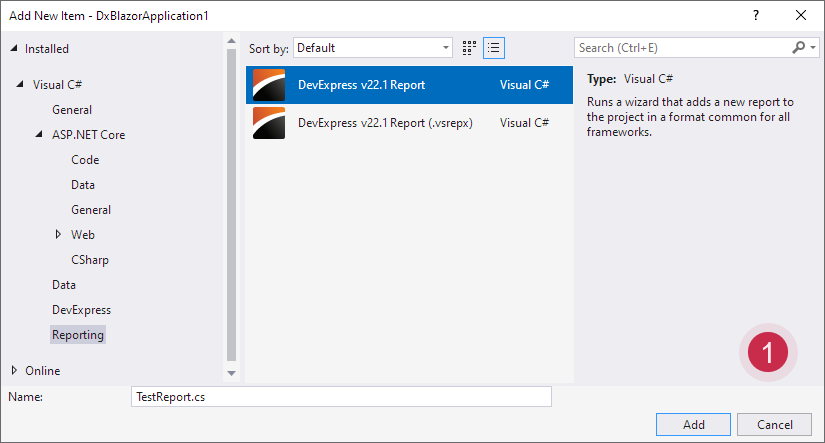
Task: Click the category tree vertical scrollbar
Action: pos(232,200)
